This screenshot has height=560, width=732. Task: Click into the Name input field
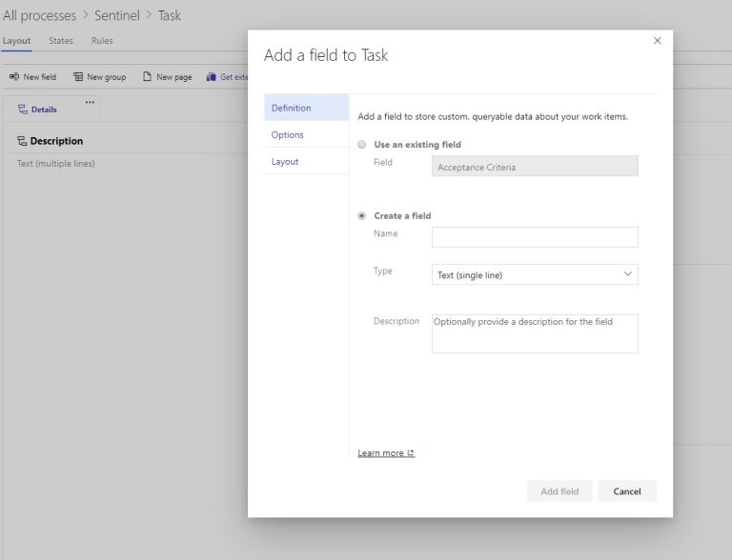[535, 237]
